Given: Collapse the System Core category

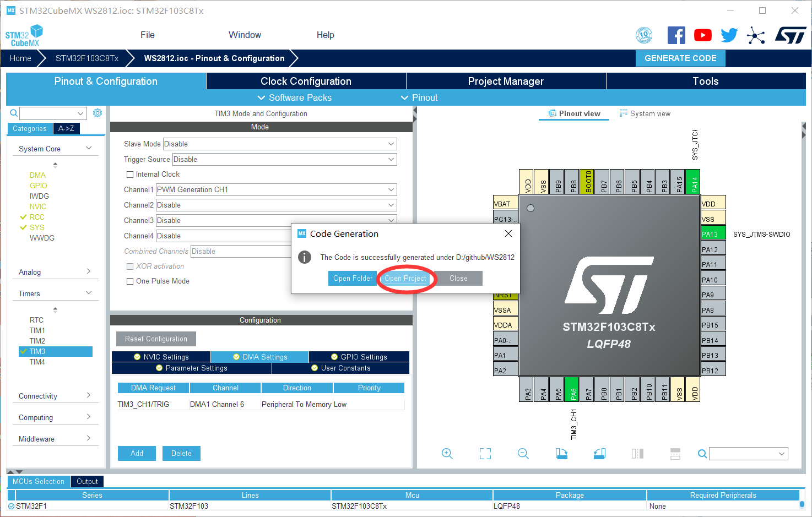Looking at the screenshot, I should [55, 149].
